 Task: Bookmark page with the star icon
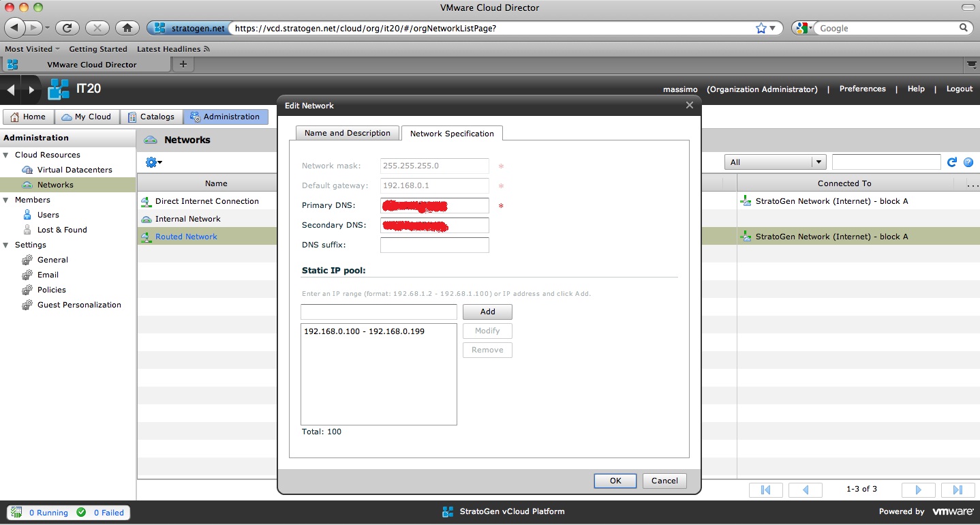tap(761, 28)
